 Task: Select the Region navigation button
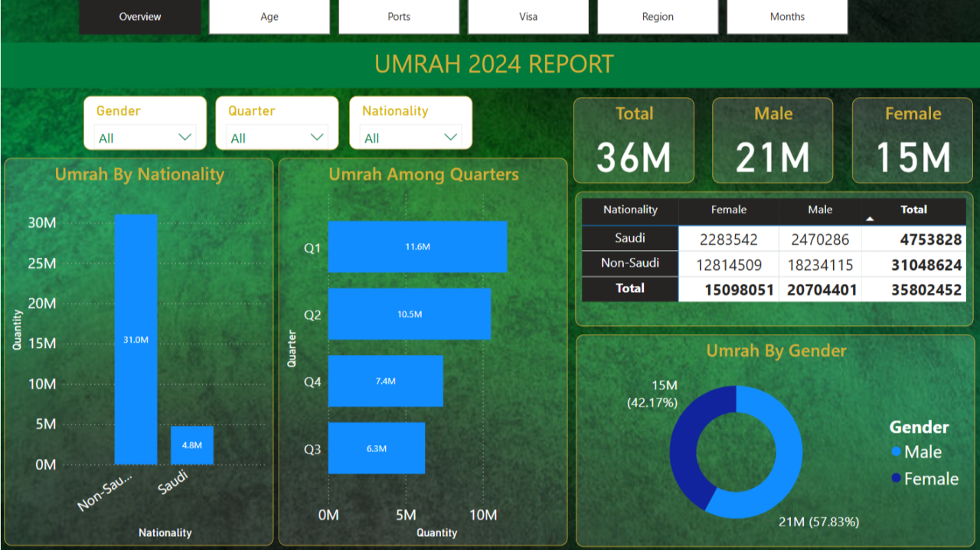click(x=658, y=17)
